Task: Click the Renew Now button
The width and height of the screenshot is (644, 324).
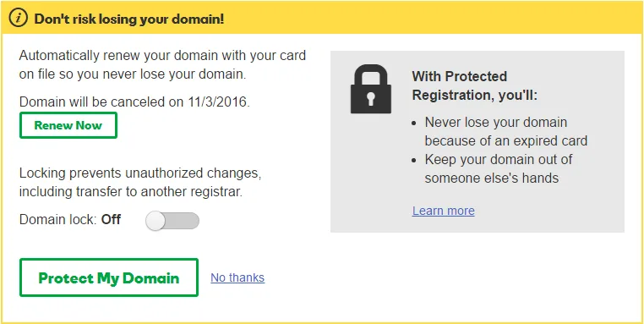Action: [x=68, y=125]
